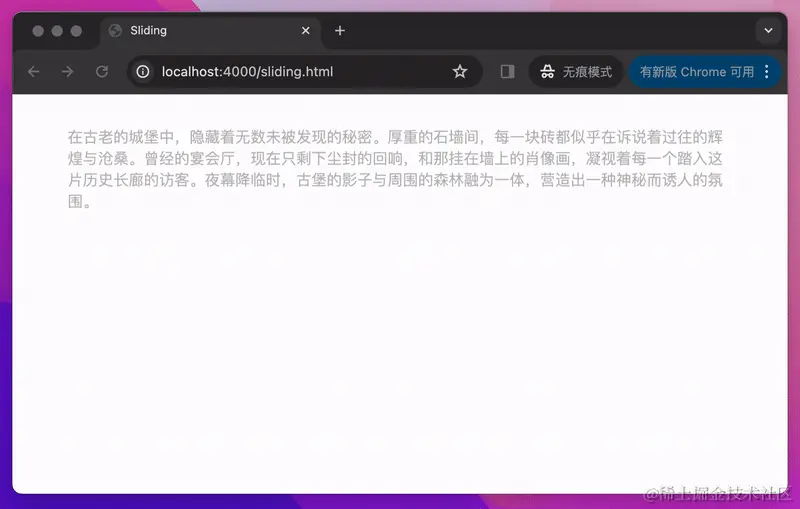Open a new tab with plus button
800x509 pixels.
(340, 31)
